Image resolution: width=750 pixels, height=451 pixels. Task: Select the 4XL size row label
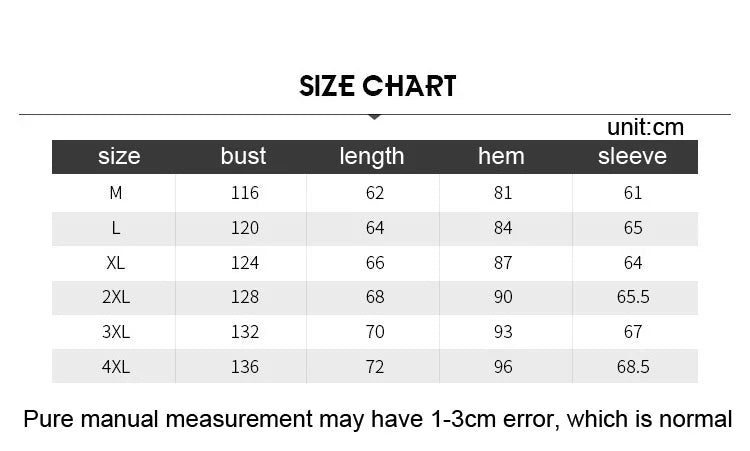116,367
